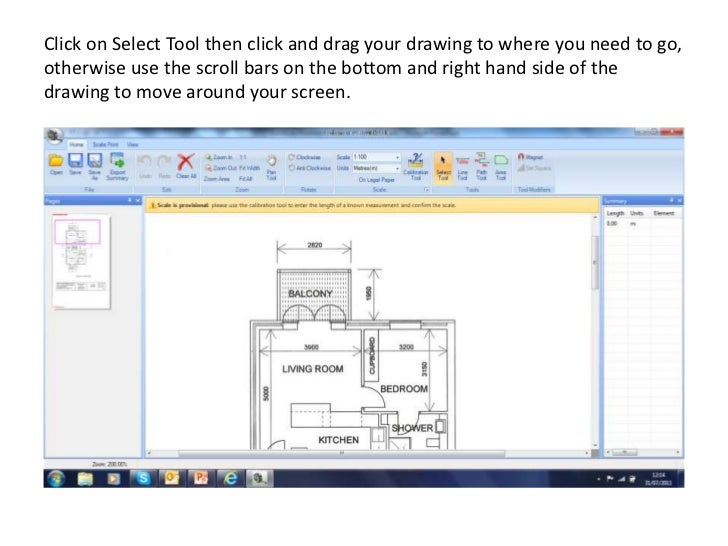Click the BEDROOM label
This screenshot has height=546, width=728.
click(x=403, y=389)
